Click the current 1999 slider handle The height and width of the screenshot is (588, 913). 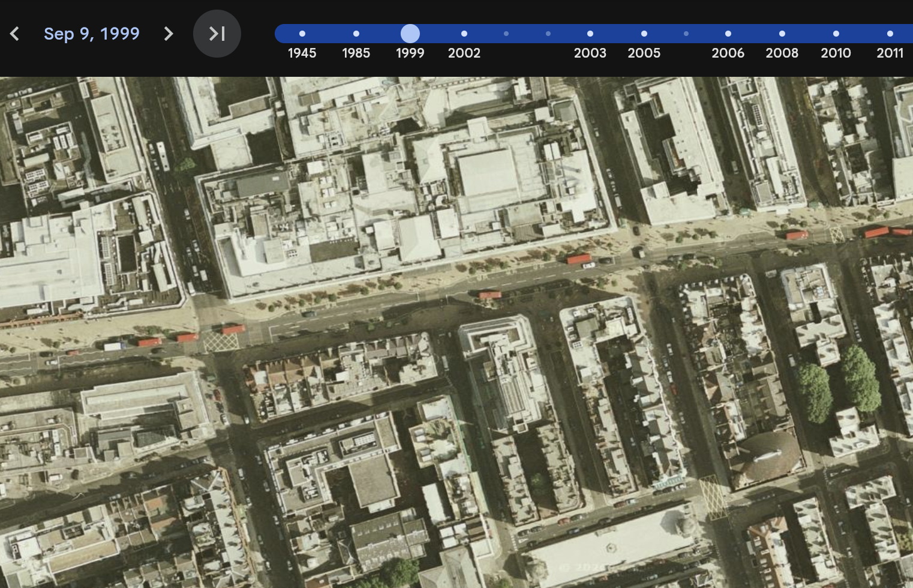tap(410, 34)
